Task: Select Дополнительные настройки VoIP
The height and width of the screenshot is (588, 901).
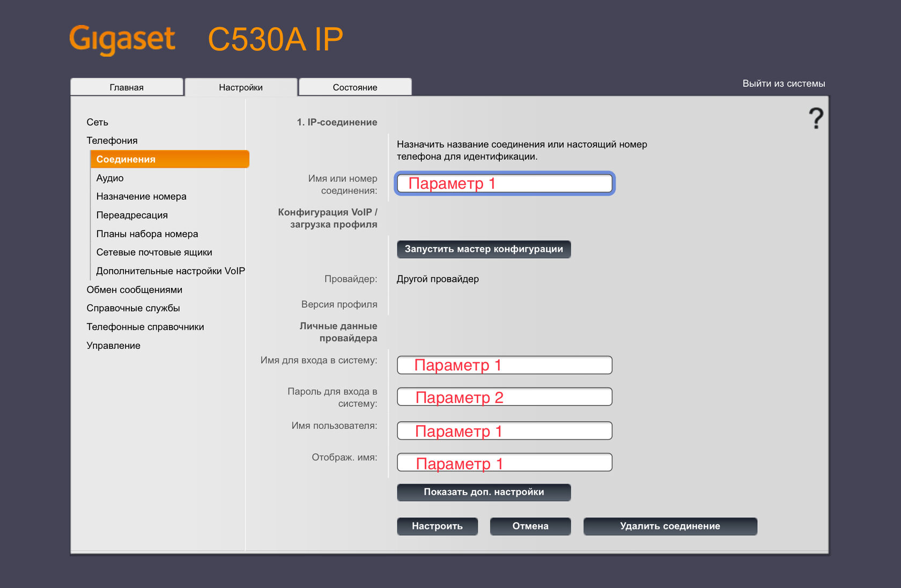Action: 171,271
